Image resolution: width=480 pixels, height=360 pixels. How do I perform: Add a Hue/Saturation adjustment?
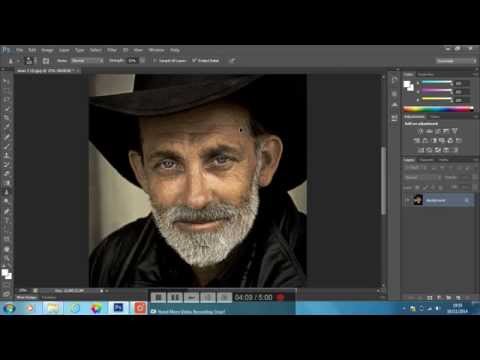pyautogui.click(x=417, y=141)
